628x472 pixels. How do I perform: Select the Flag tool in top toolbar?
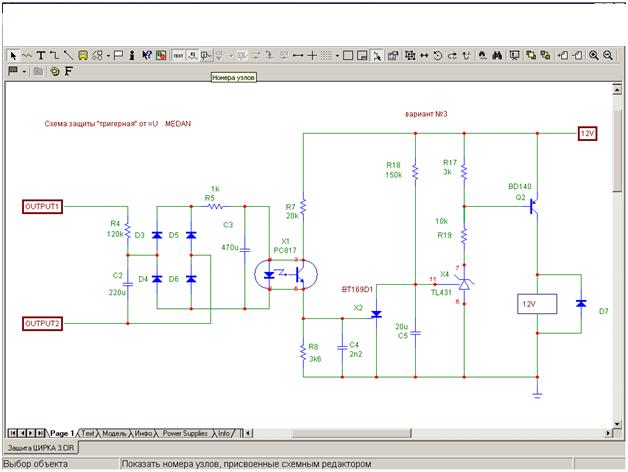click(x=118, y=56)
